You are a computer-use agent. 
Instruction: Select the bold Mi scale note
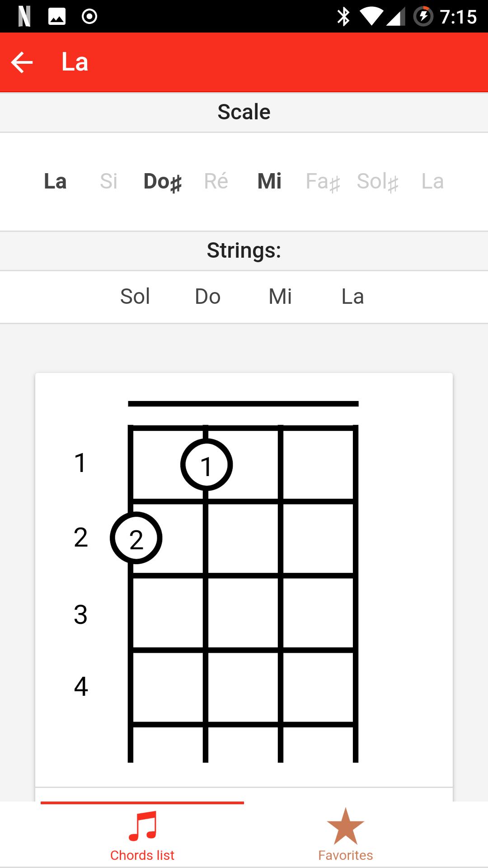click(x=270, y=181)
